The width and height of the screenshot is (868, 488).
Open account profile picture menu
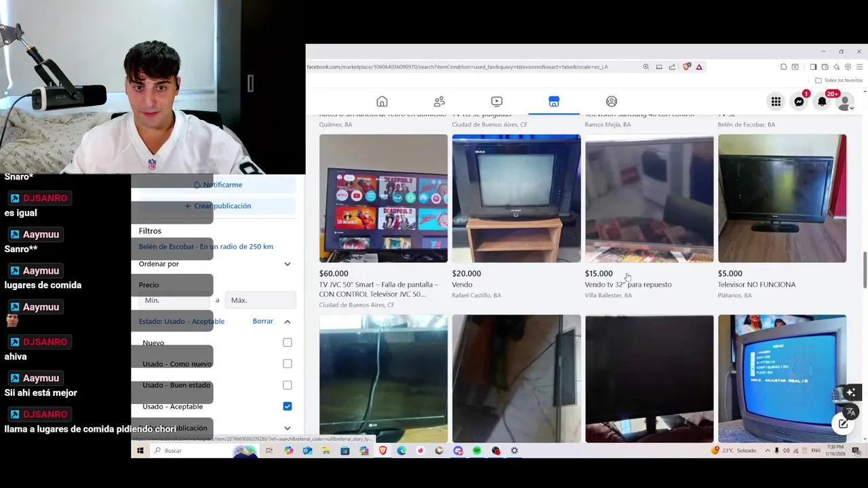click(845, 102)
